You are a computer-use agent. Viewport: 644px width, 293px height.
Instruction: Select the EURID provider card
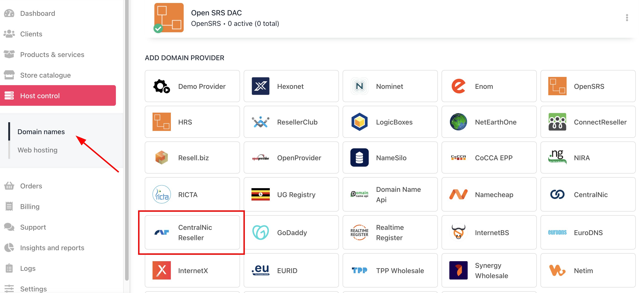tap(291, 271)
